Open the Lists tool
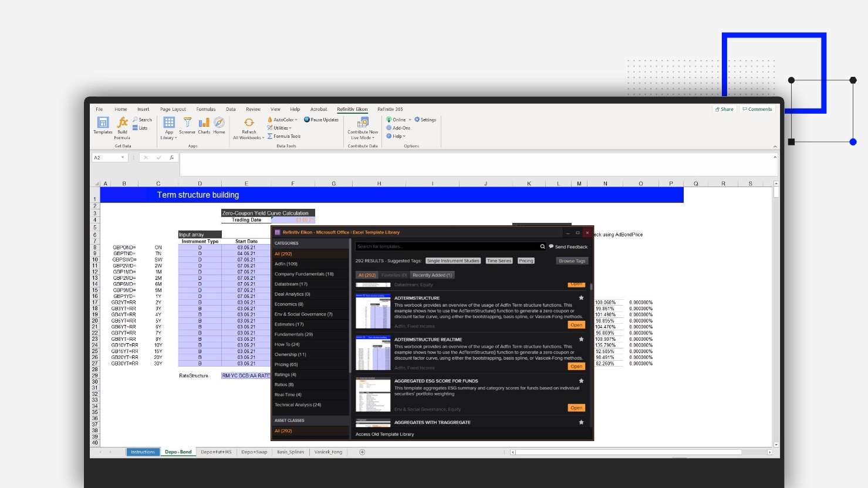868x488 pixels. (140, 128)
